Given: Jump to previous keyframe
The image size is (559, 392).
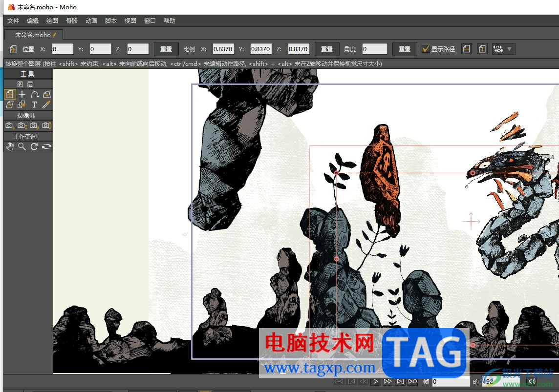Looking at the screenshot, I should click(x=351, y=381).
